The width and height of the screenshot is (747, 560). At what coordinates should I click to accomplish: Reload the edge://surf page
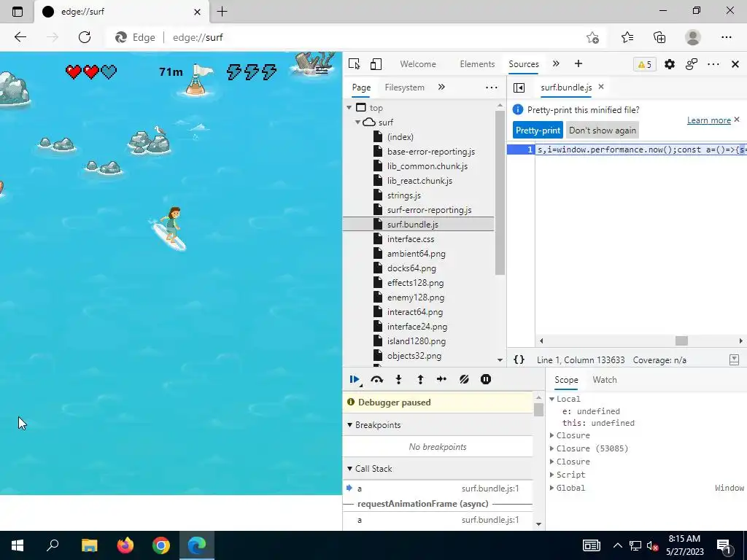pyautogui.click(x=85, y=37)
